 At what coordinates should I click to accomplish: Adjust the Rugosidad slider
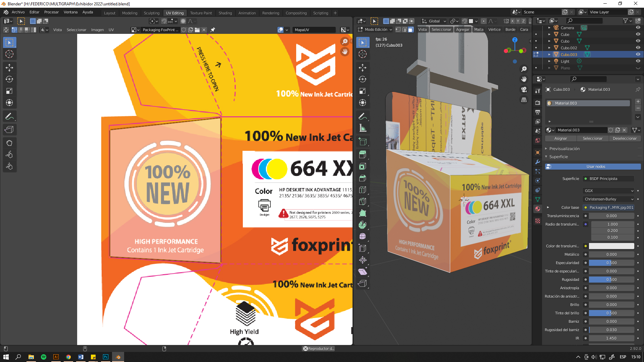pos(611,280)
